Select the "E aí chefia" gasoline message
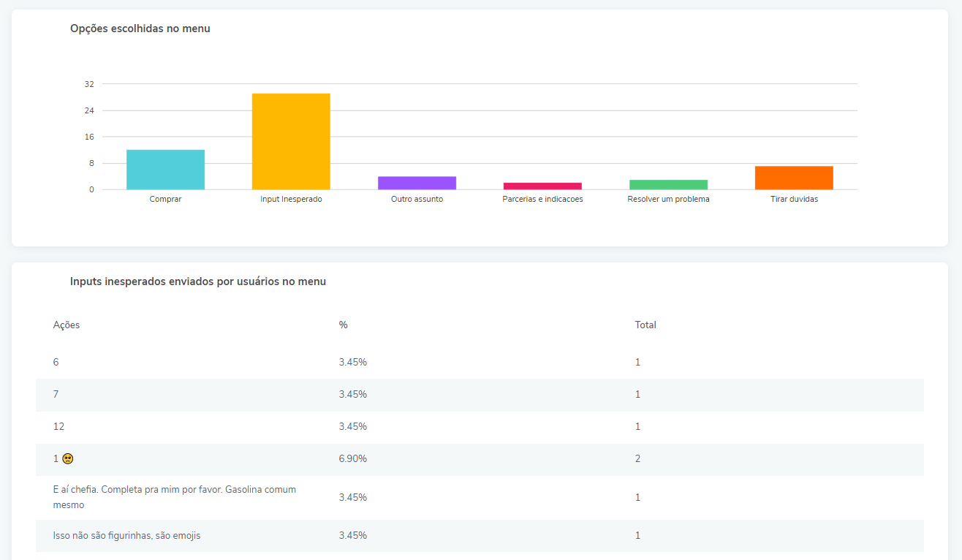 pos(175,497)
